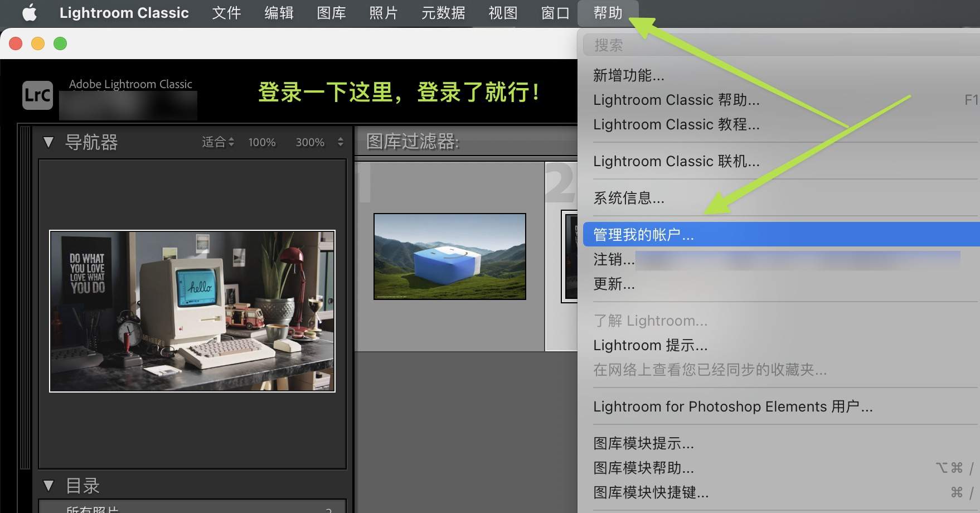Viewport: 980px width, 513px height.
Task: Click the zoom stepper next to 适合
Action: (232, 142)
